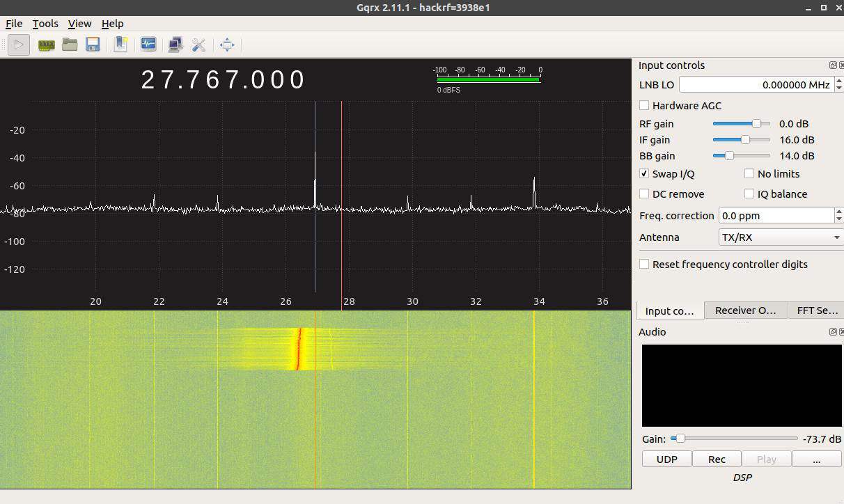Decrease LNB LO with down arrow

(839, 88)
